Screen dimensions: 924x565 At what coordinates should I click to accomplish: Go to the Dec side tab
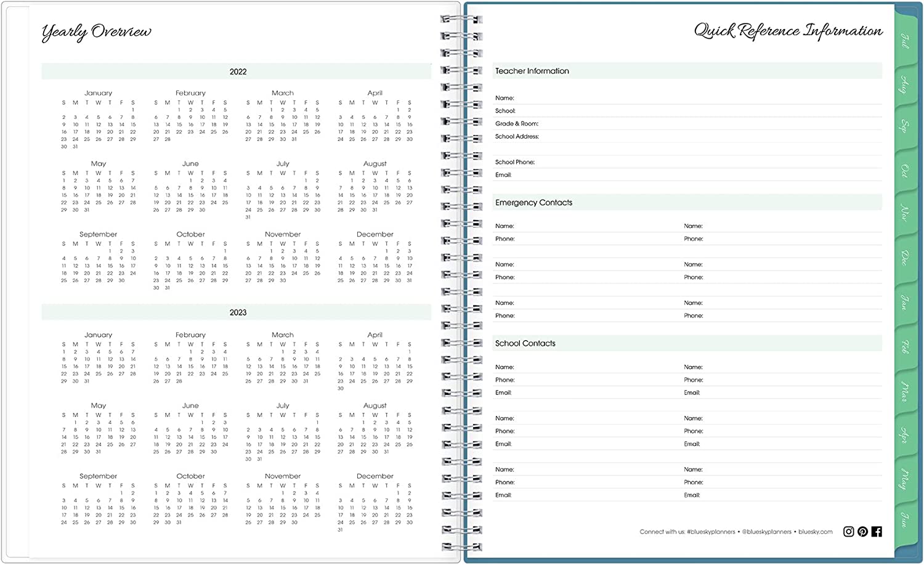click(x=905, y=258)
